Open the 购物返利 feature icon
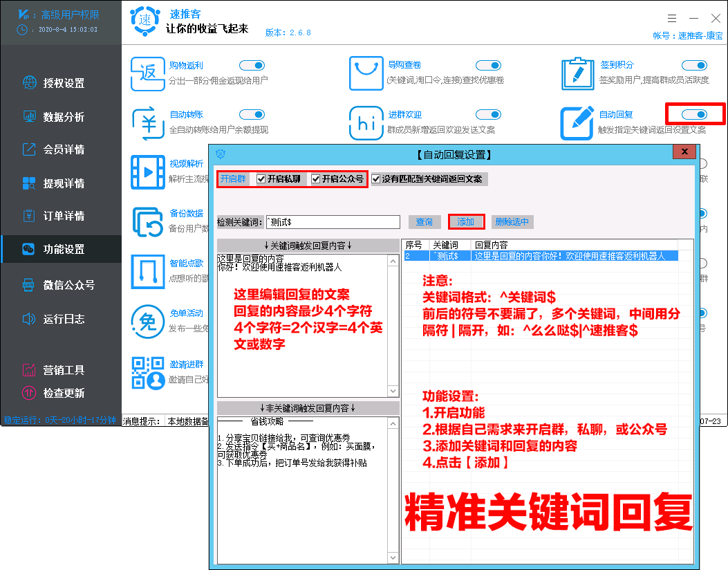The height and width of the screenshot is (570, 728). (148, 74)
